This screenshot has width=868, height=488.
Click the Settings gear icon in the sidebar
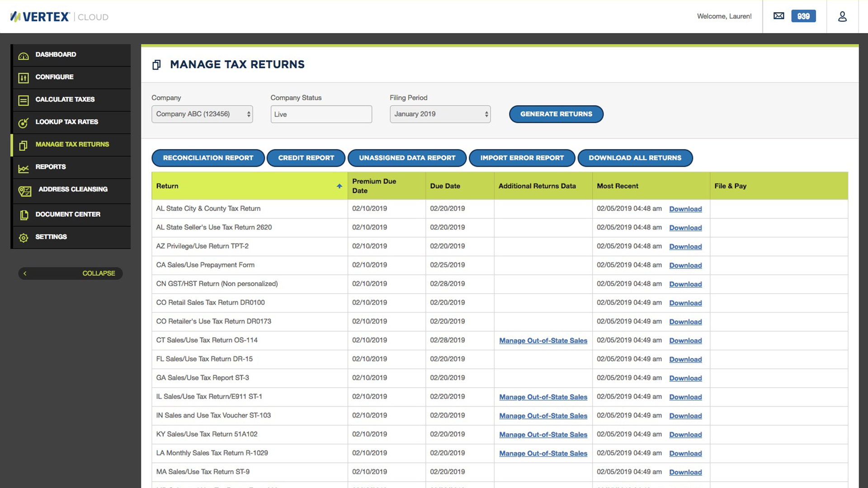coord(24,238)
